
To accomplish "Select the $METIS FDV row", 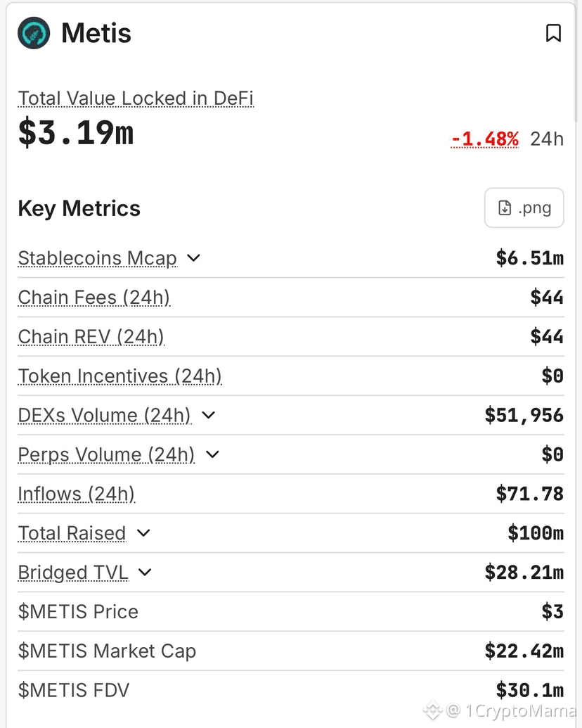I will (290, 691).
